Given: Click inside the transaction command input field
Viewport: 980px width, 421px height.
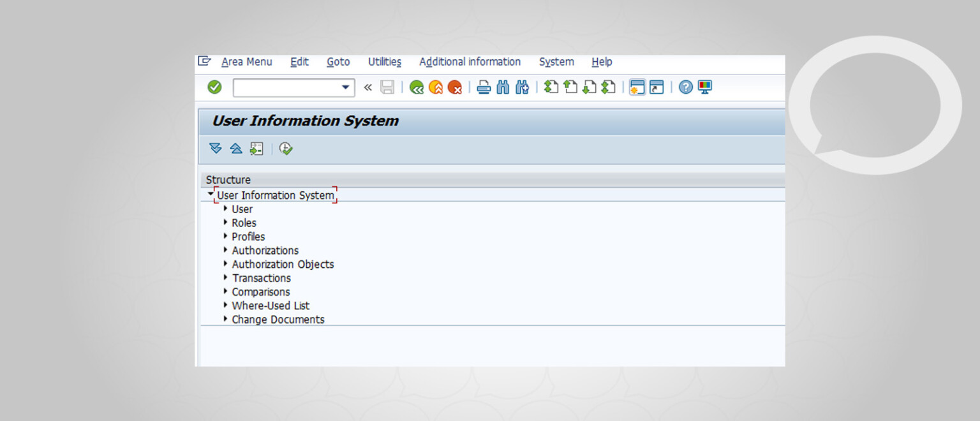Looking at the screenshot, I should pos(286,87).
